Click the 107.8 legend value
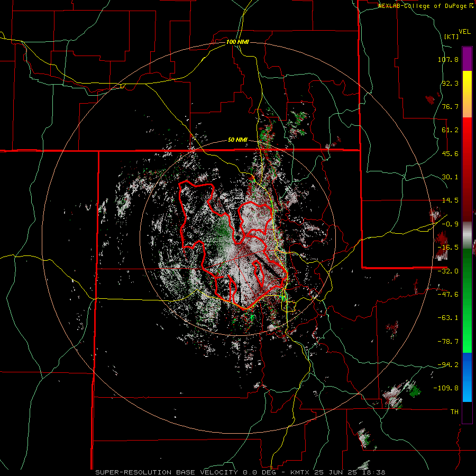 (448, 59)
